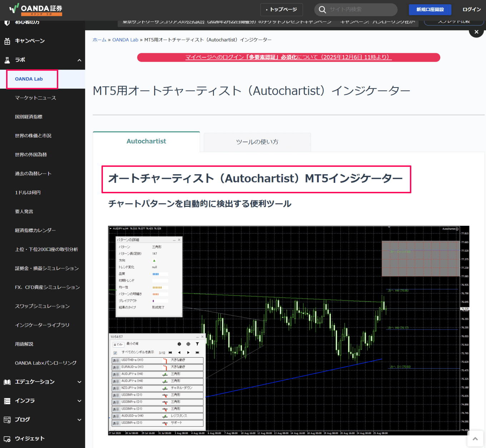Toggle the すべてのシンボルを表示 checkbox
This screenshot has height=448, width=486.
point(115,353)
